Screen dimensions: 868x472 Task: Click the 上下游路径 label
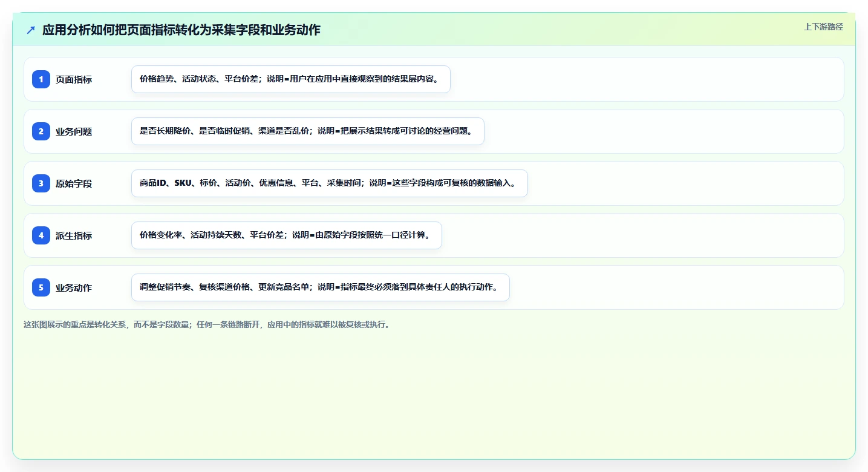pyautogui.click(x=823, y=27)
